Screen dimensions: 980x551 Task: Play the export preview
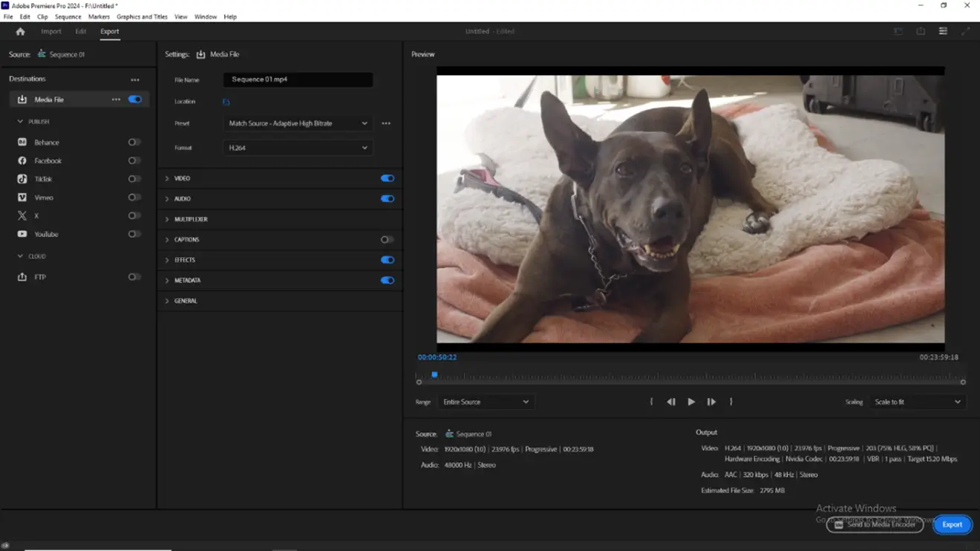(691, 402)
